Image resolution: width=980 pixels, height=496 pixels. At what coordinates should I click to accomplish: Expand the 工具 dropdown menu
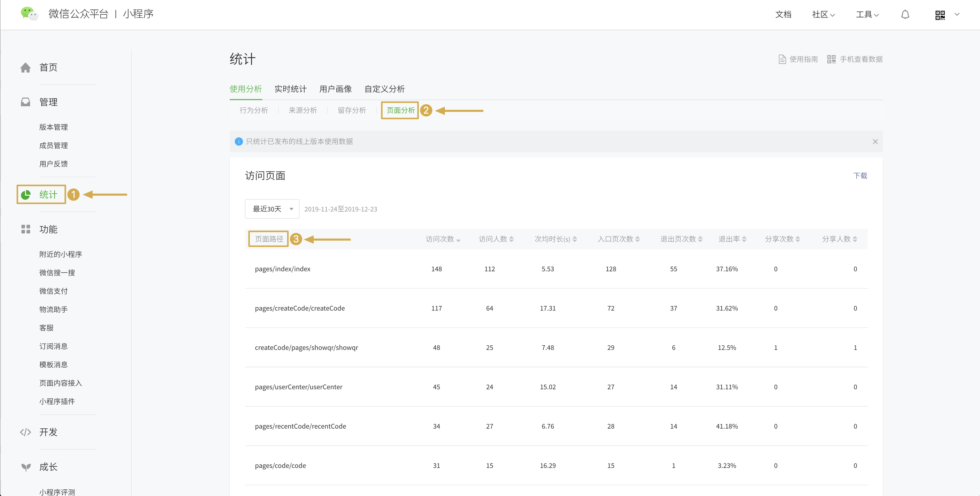click(867, 14)
